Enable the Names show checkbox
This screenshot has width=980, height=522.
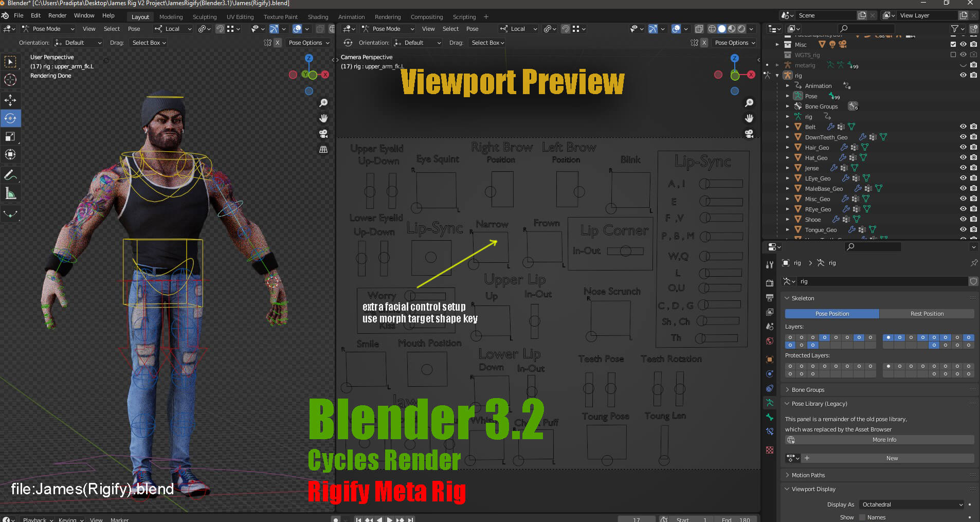(862, 517)
